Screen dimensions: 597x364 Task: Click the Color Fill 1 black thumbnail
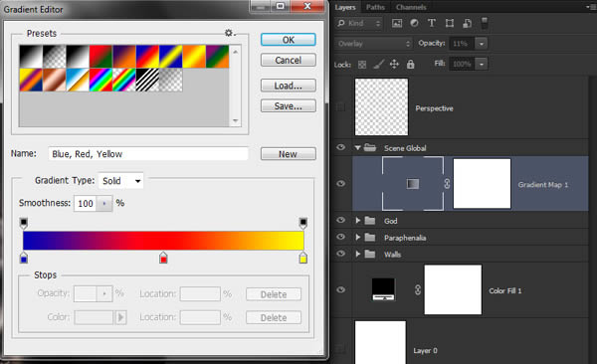(383, 289)
